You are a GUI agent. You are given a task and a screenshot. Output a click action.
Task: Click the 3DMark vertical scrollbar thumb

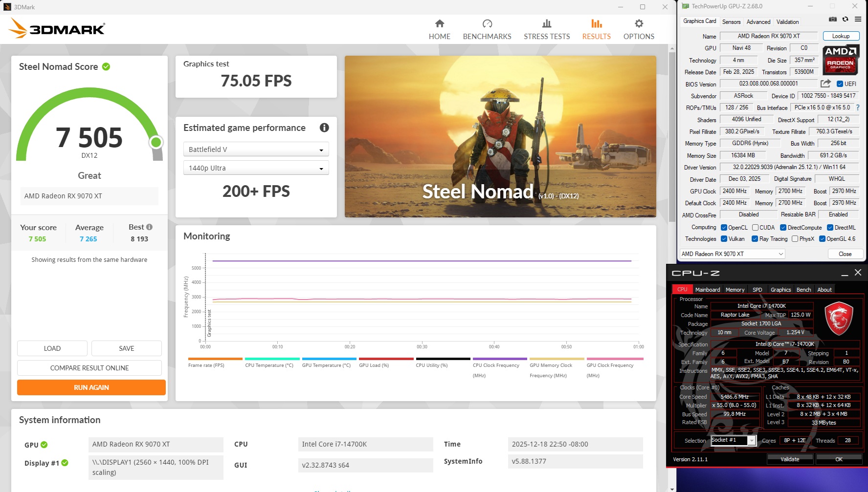[671, 137]
